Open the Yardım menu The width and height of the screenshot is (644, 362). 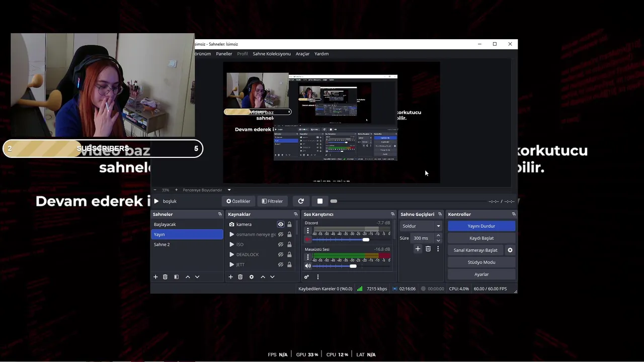coord(321,54)
